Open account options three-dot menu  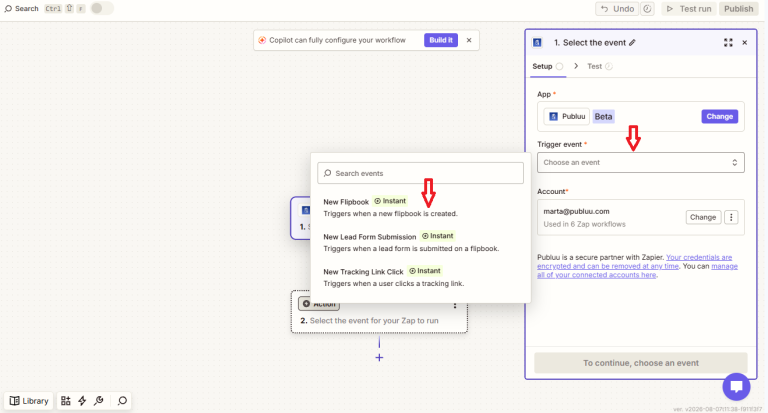[x=731, y=217]
